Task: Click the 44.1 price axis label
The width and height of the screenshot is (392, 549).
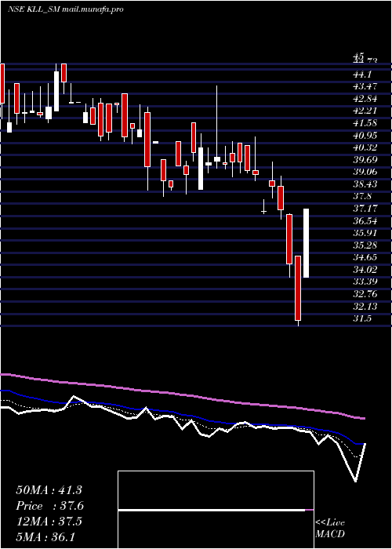Action: 362,74
